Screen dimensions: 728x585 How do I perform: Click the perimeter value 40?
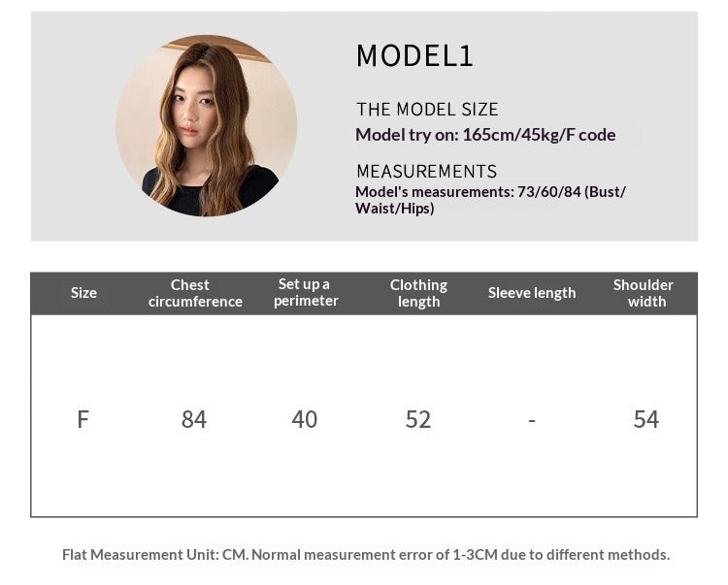305,419
